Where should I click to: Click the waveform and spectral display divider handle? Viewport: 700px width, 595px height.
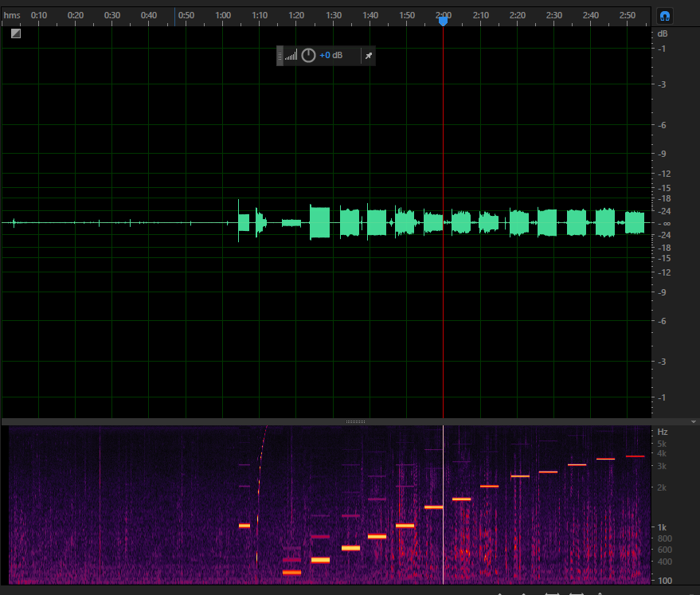355,421
